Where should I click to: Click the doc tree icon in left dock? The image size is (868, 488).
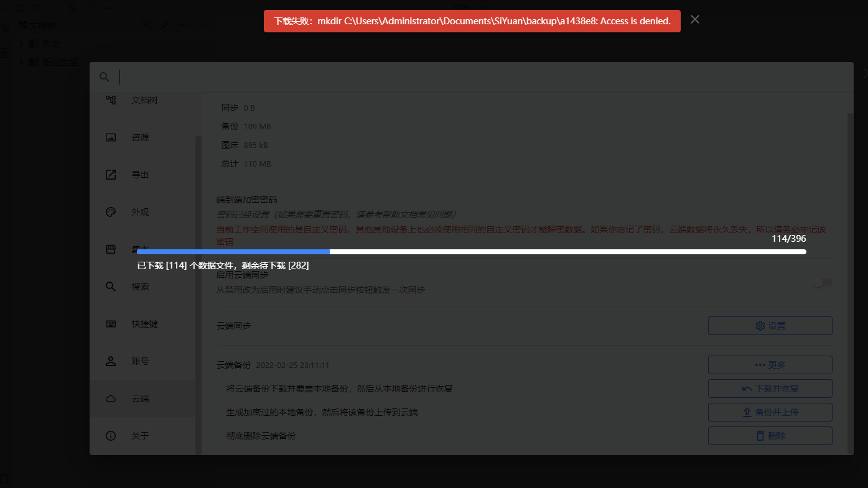[x=4, y=28]
